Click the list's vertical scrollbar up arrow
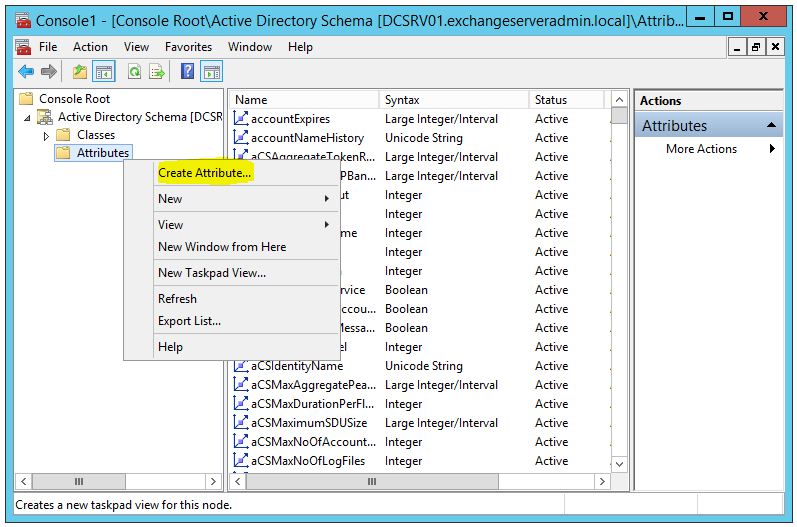Viewport: 797px width, 527px height. click(619, 100)
